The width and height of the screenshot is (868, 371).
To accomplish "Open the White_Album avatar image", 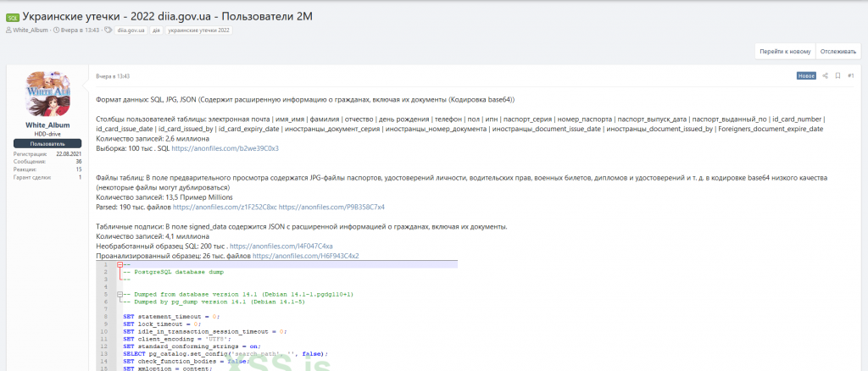I will (48, 93).
